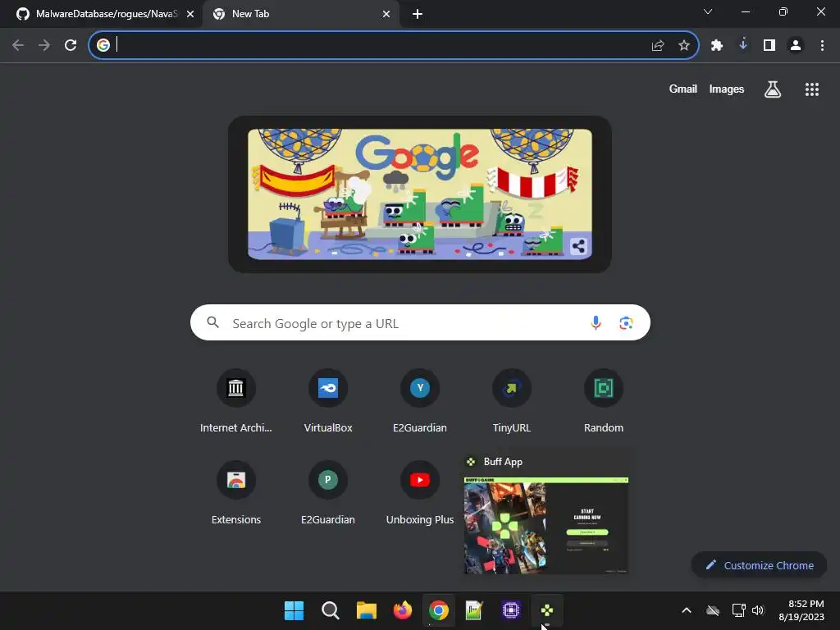Screen dimensions: 840x630
Task: Open the purple chip app in taskbar
Action: click(511, 610)
